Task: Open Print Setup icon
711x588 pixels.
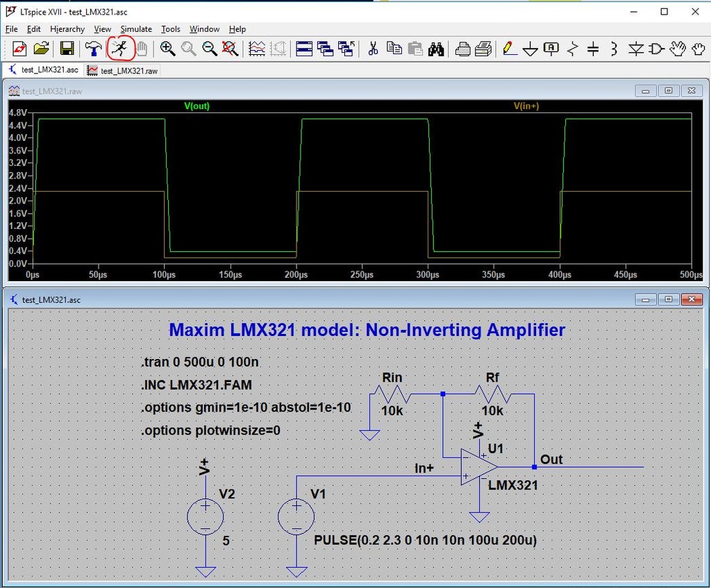Action: pos(462,49)
